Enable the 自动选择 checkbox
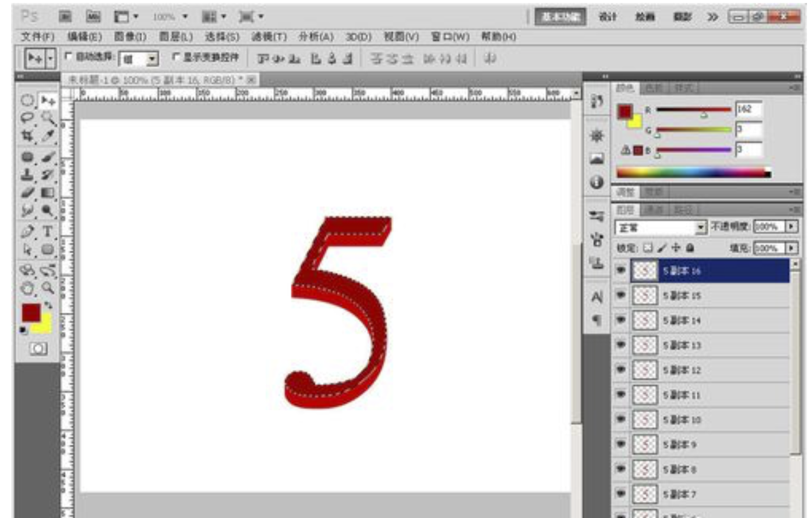 coord(69,56)
